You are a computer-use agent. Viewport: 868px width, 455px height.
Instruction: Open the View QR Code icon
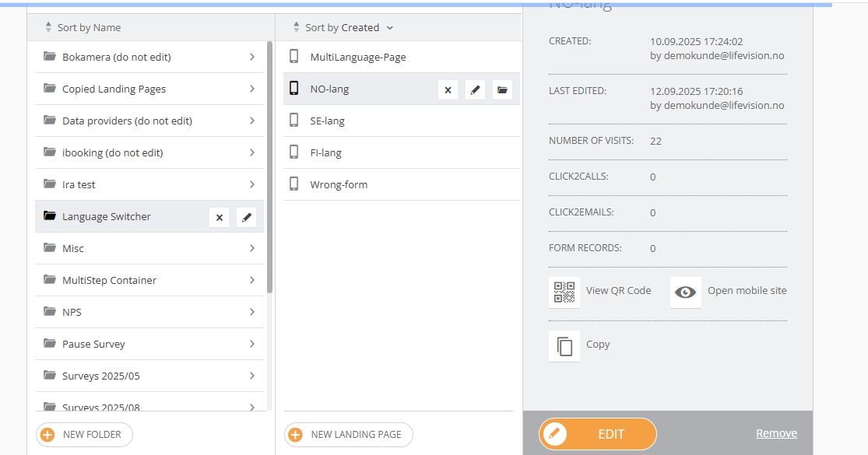564,292
